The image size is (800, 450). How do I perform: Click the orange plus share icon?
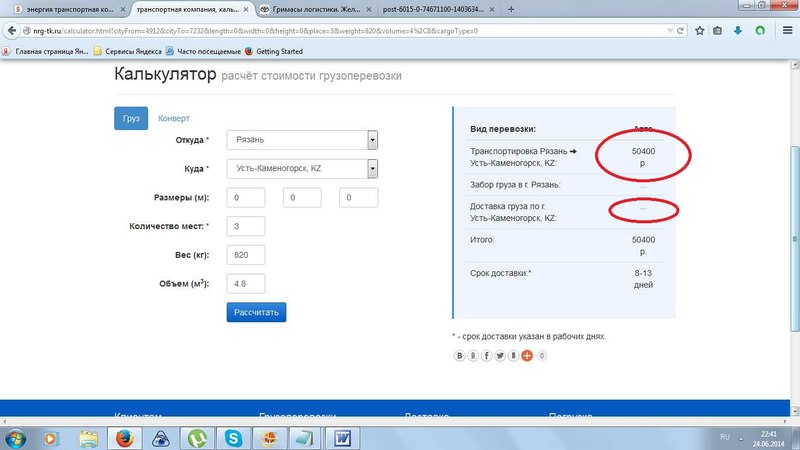click(527, 356)
